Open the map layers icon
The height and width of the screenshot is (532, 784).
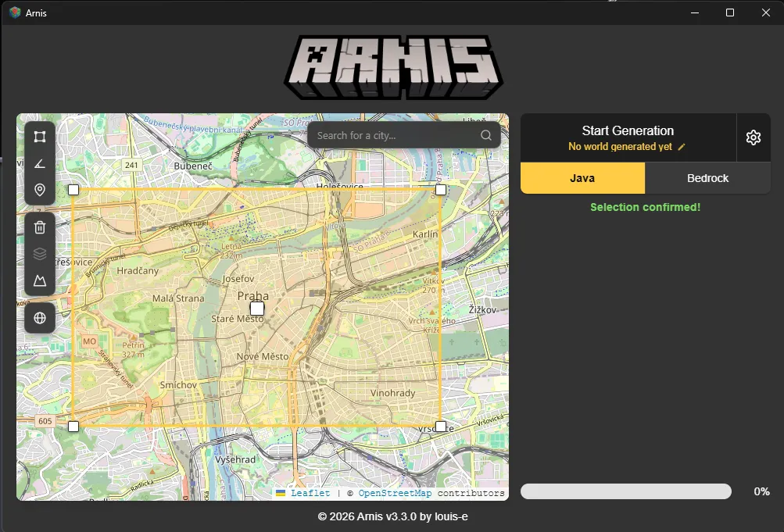coord(40,254)
